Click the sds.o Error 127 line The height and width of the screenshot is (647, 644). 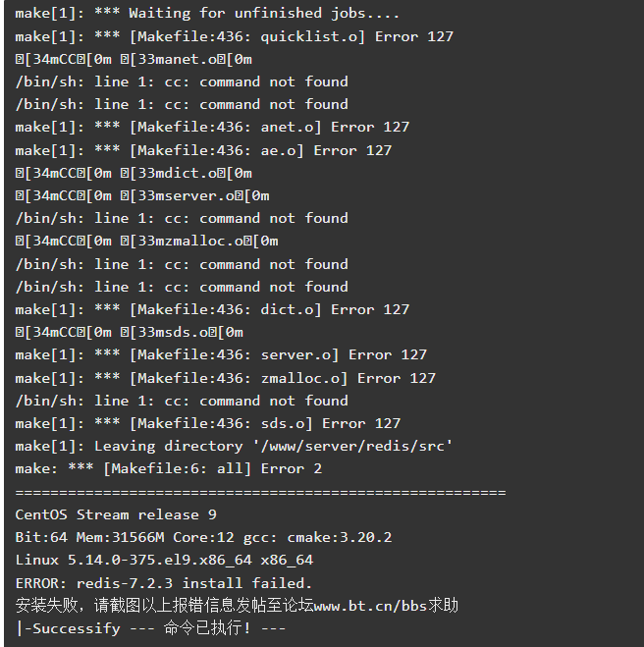207,424
